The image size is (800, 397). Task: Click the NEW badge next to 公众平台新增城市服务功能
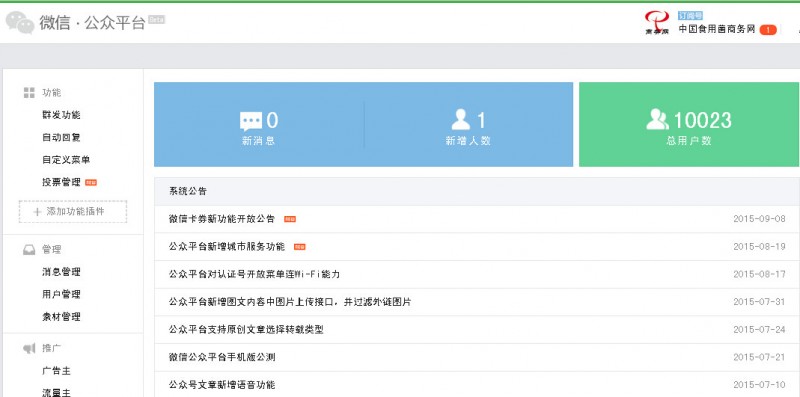coord(299,247)
